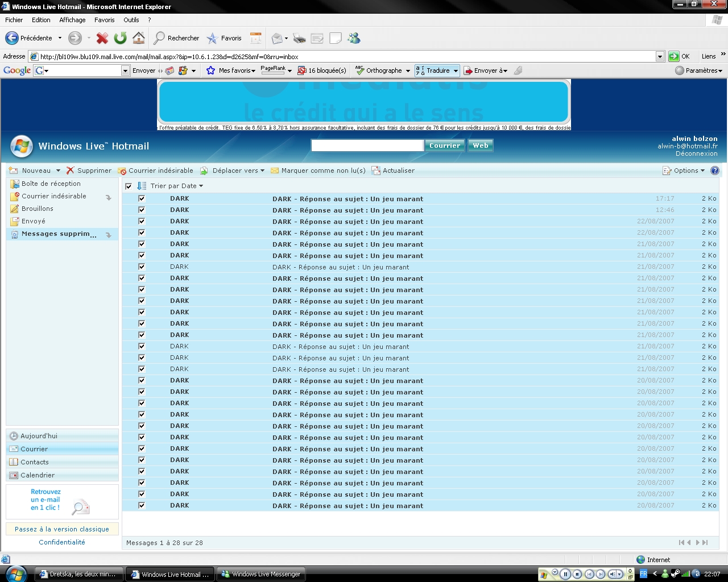
Task: Go to the IE Home page icon
Action: [138, 38]
